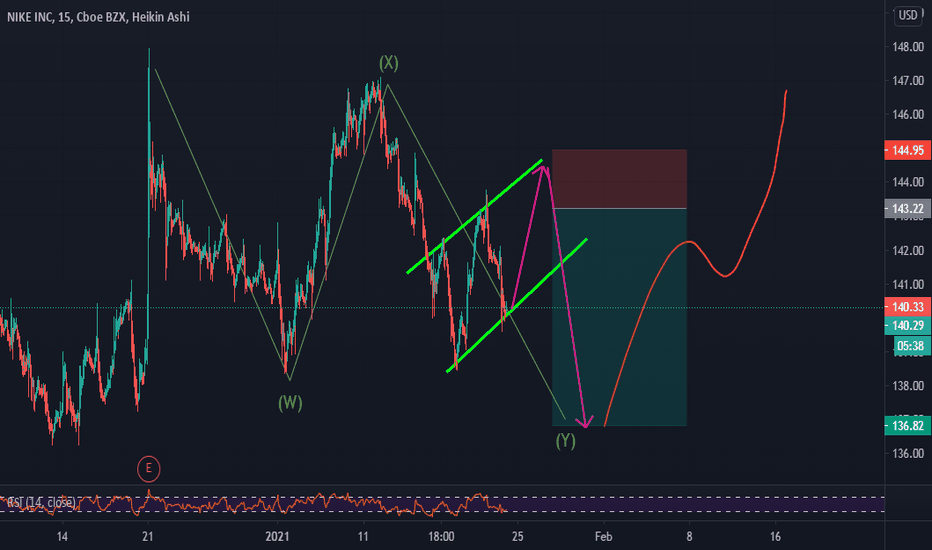Select the pink downward arrow head

pos(585,423)
